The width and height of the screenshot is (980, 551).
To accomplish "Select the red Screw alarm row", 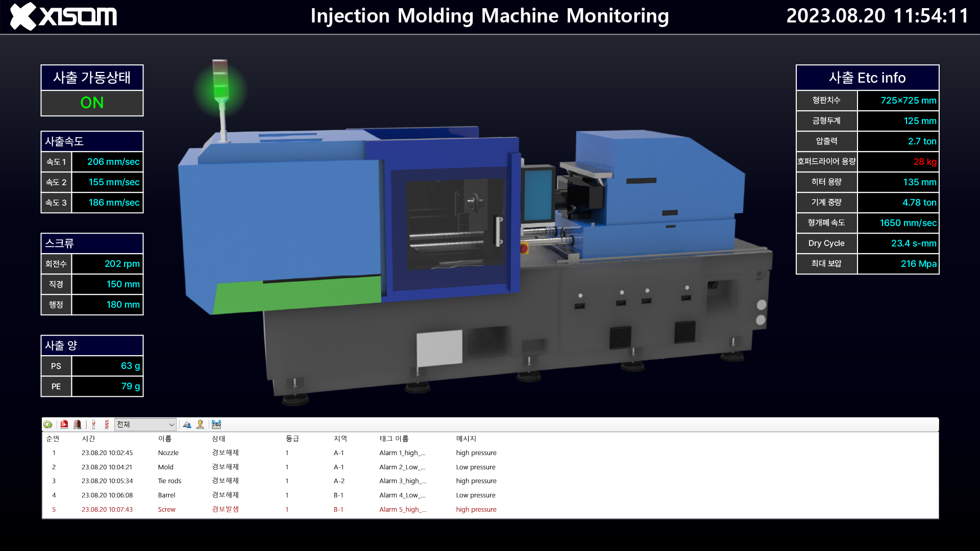I will (x=166, y=510).
